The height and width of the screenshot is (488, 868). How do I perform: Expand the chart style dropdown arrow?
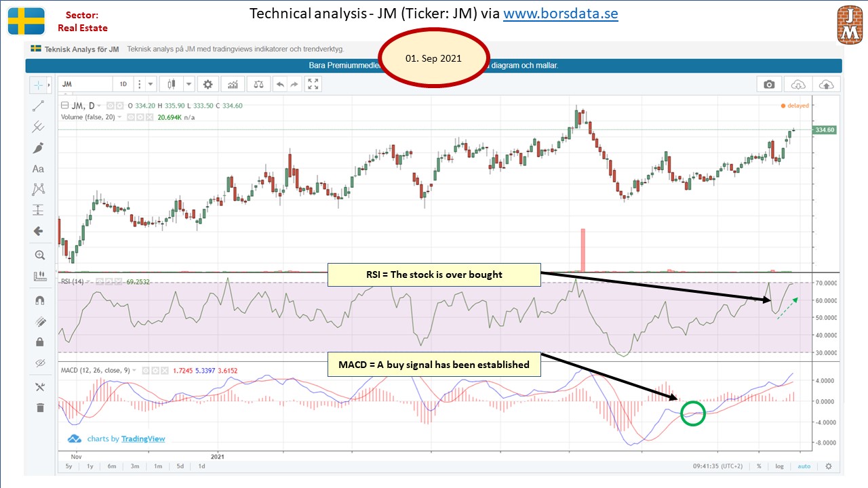pyautogui.click(x=189, y=84)
